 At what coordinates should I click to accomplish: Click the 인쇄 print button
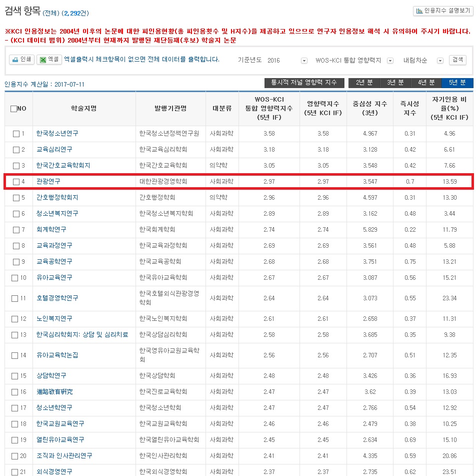point(21,60)
